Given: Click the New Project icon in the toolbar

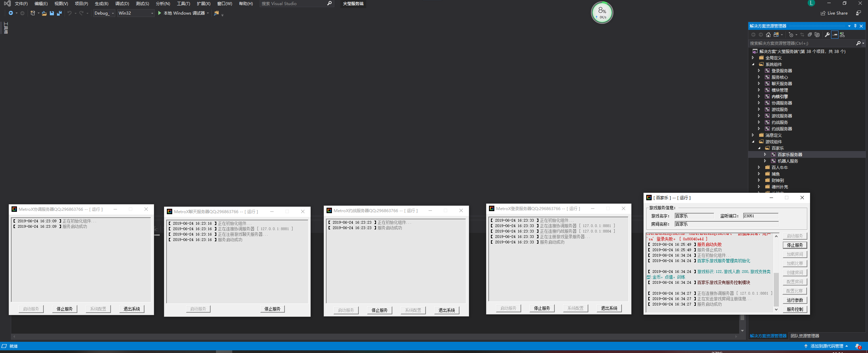Looking at the screenshot, I should [33, 13].
